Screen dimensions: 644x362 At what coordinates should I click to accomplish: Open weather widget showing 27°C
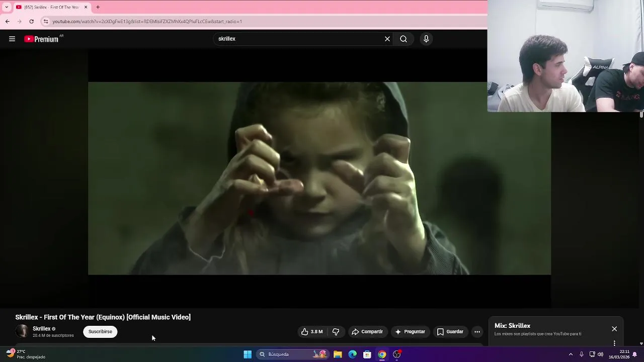click(26, 354)
